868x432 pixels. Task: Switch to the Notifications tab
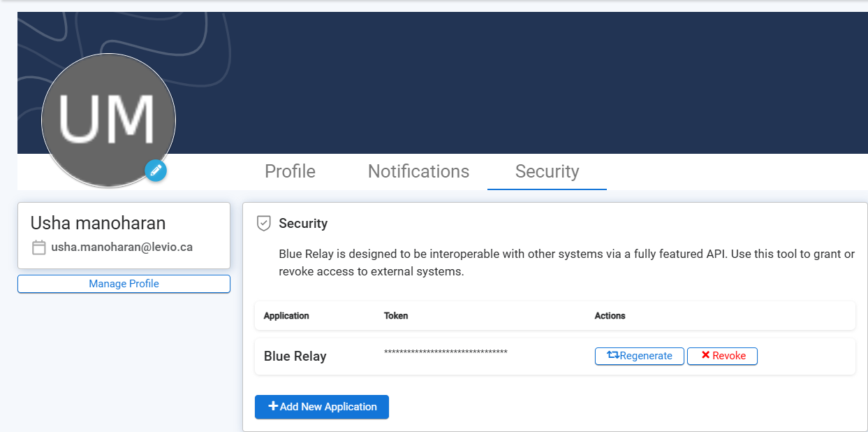coord(418,171)
